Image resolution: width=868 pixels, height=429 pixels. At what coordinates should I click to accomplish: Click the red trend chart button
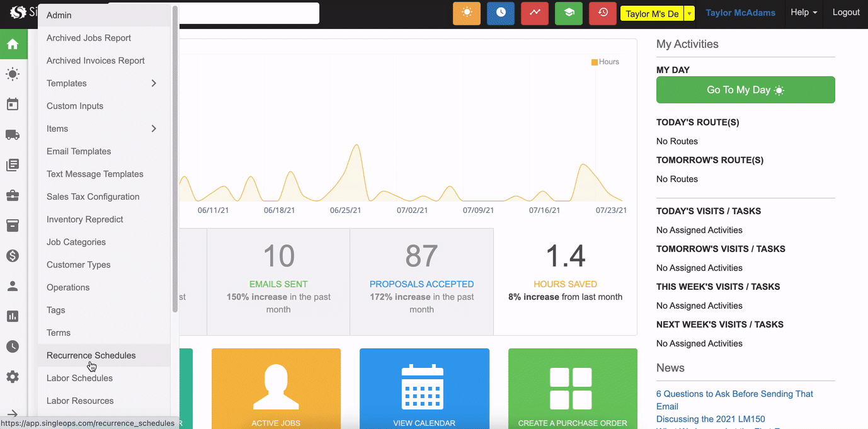(x=535, y=13)
